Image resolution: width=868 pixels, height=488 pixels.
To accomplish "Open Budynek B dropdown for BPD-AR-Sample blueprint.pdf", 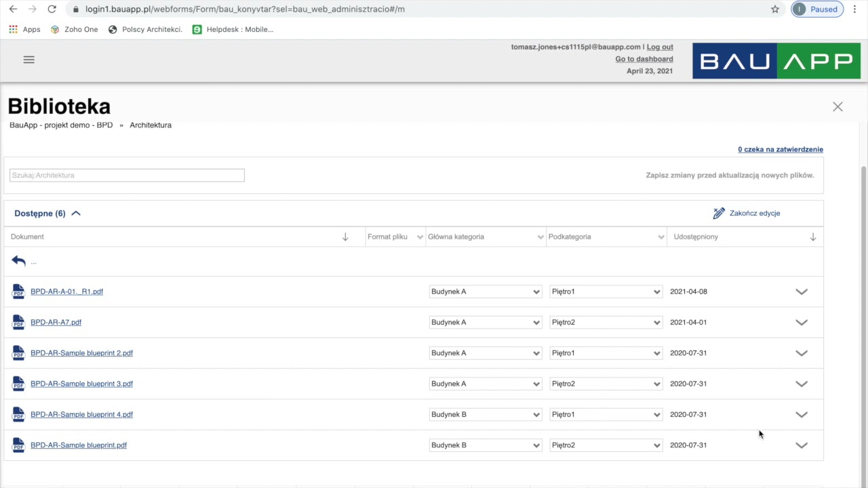I will 486,445.
